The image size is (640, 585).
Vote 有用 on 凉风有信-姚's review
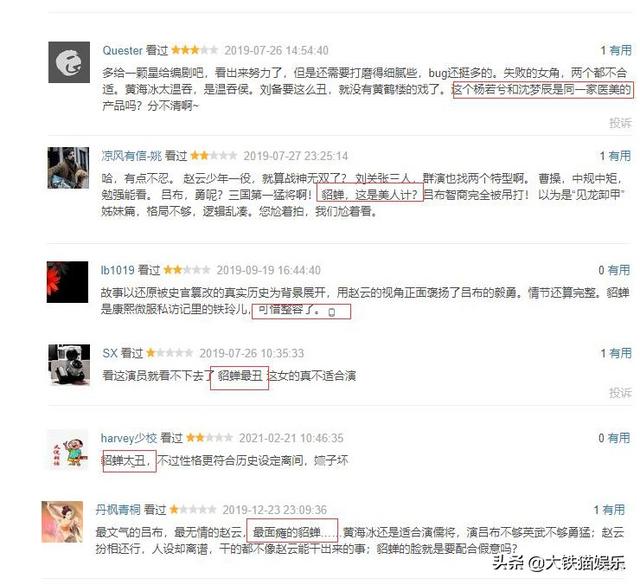pos(620,156)
